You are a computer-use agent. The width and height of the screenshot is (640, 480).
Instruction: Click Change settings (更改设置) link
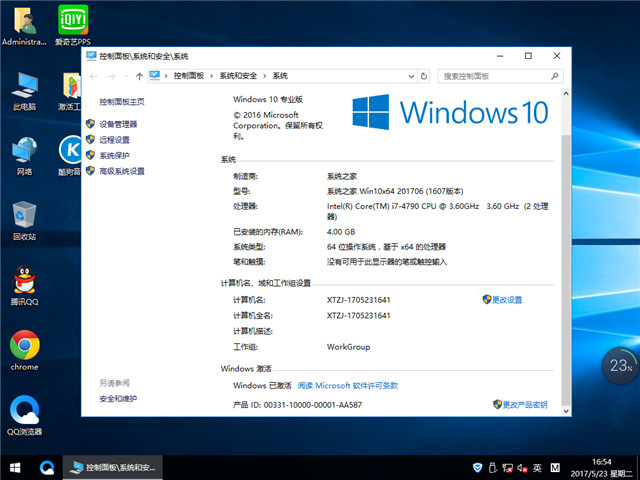coord(507,300)
